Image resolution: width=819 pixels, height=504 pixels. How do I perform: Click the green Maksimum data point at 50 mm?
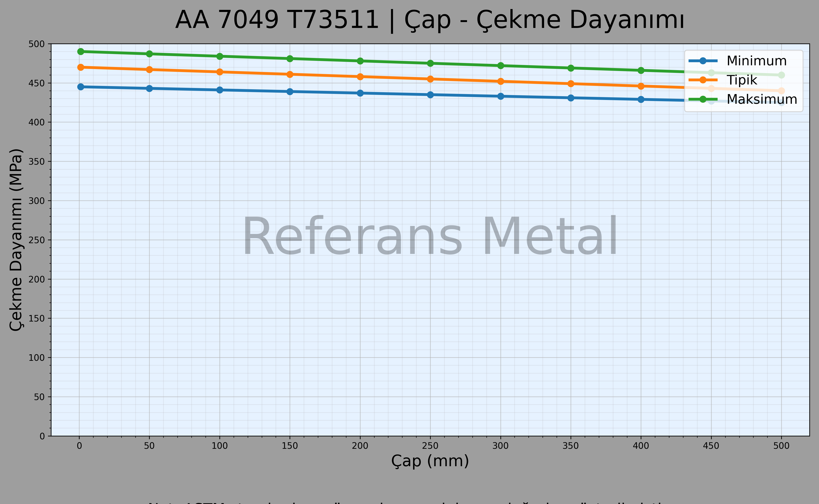149,54
